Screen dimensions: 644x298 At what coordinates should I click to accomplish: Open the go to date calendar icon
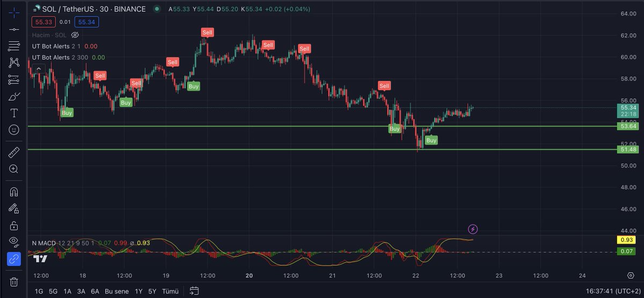[x=194, y=290]
